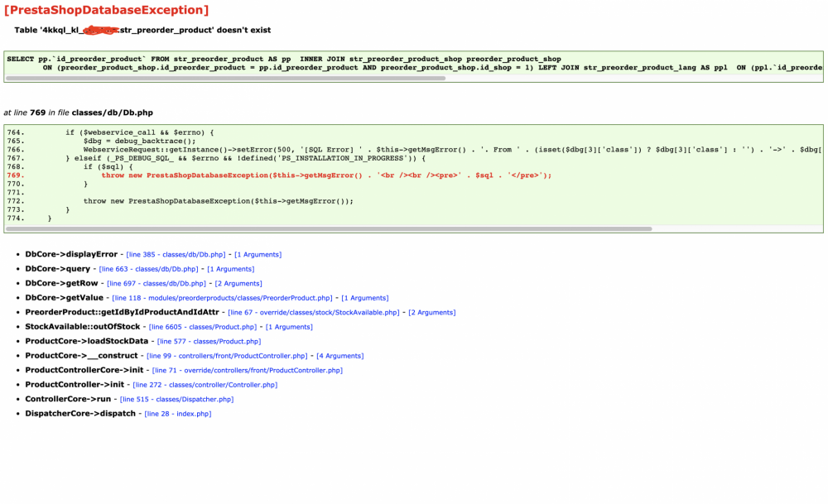
Task: View 1 Arguments for DbCore->query
Action: click(231, 268)
